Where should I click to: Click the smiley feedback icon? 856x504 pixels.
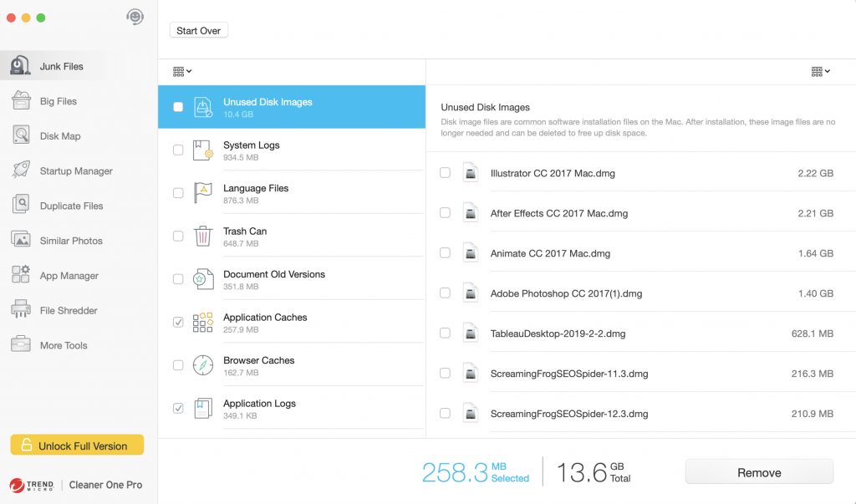click(x=135, y=17)
